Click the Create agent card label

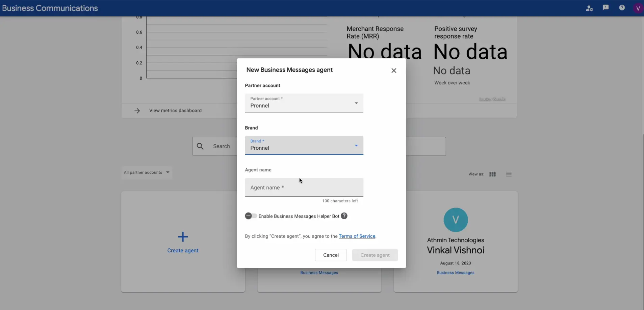[x=183, y=251]
